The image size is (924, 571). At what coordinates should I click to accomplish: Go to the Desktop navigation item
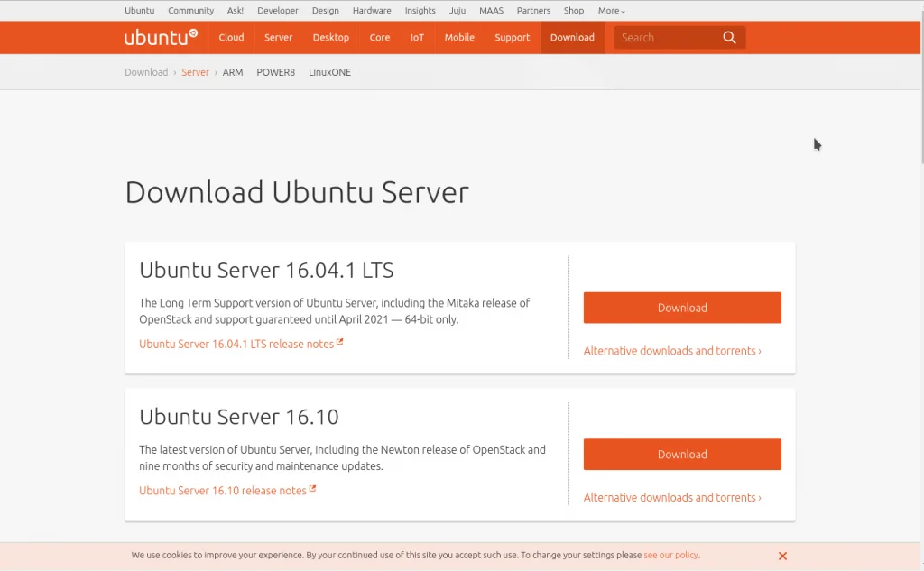point(330,37)
